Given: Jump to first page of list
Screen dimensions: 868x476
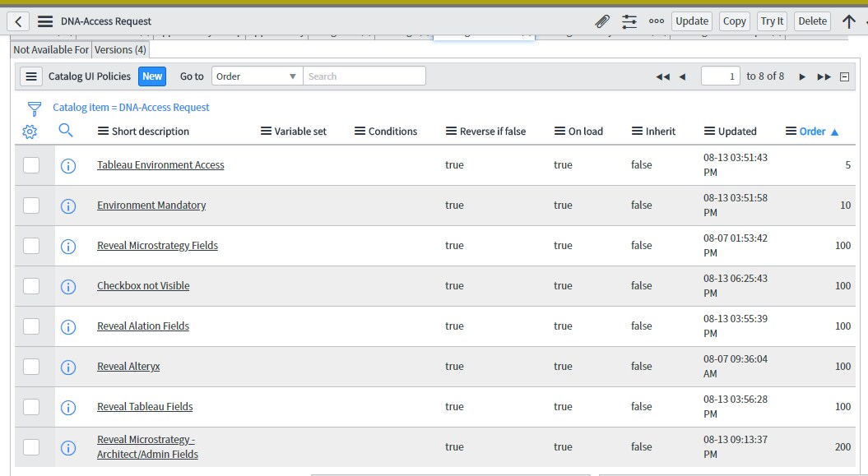Looking at the screenshot, I should pyautogui.click(x=662, y=76).
